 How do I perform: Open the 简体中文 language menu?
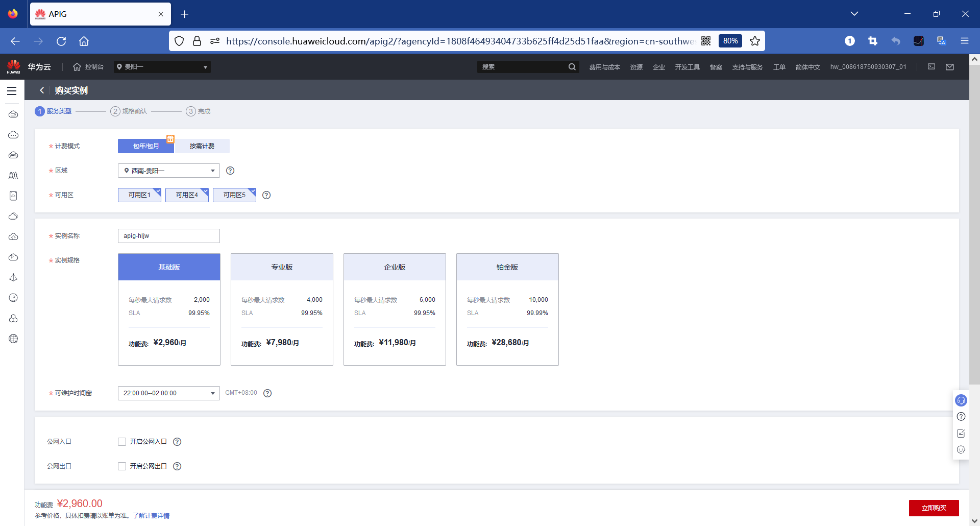coord(807,67)
